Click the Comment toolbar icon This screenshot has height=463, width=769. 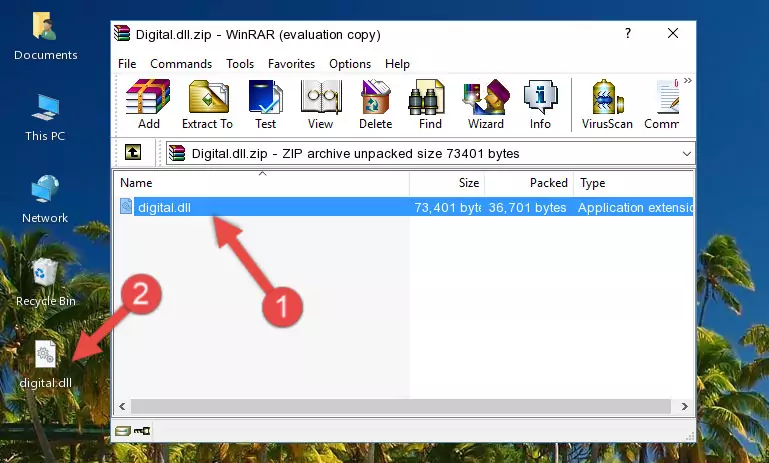point(662,104)
